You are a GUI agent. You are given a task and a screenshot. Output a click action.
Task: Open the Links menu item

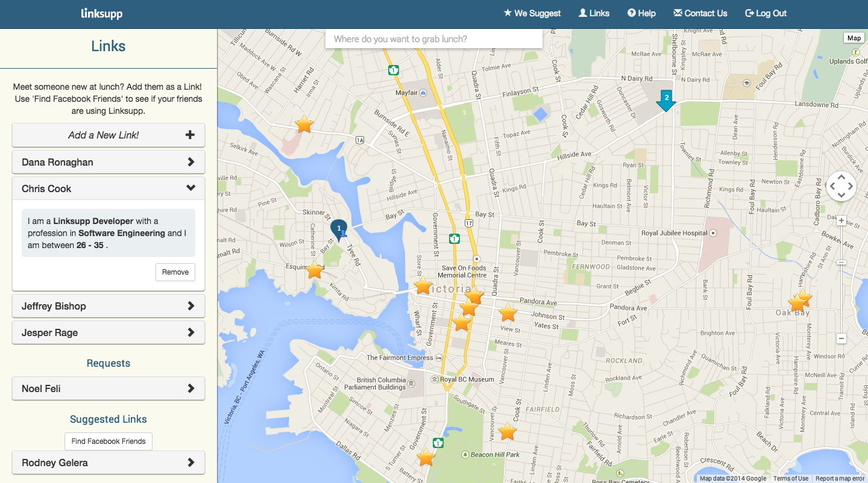tap(594, 13)
